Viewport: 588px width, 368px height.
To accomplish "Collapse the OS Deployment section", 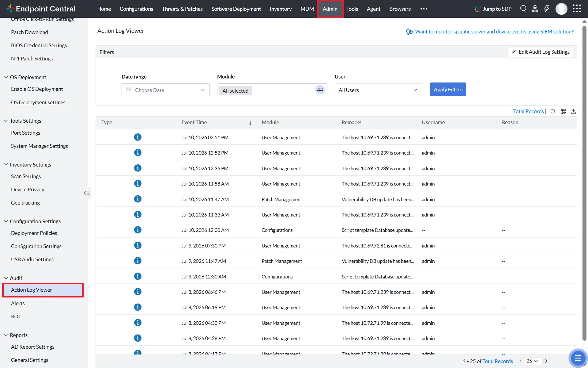I will tap(6, 77).
